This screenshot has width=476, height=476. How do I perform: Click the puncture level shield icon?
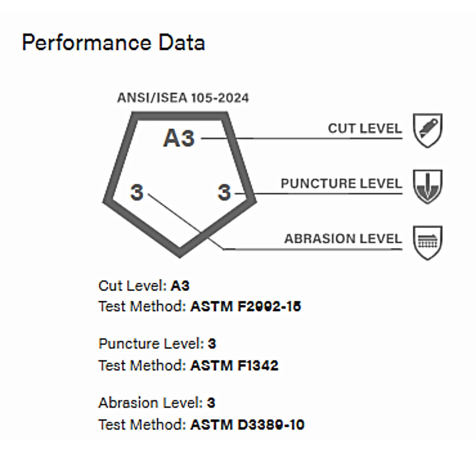pyautogui.click(x=427, y=186)
